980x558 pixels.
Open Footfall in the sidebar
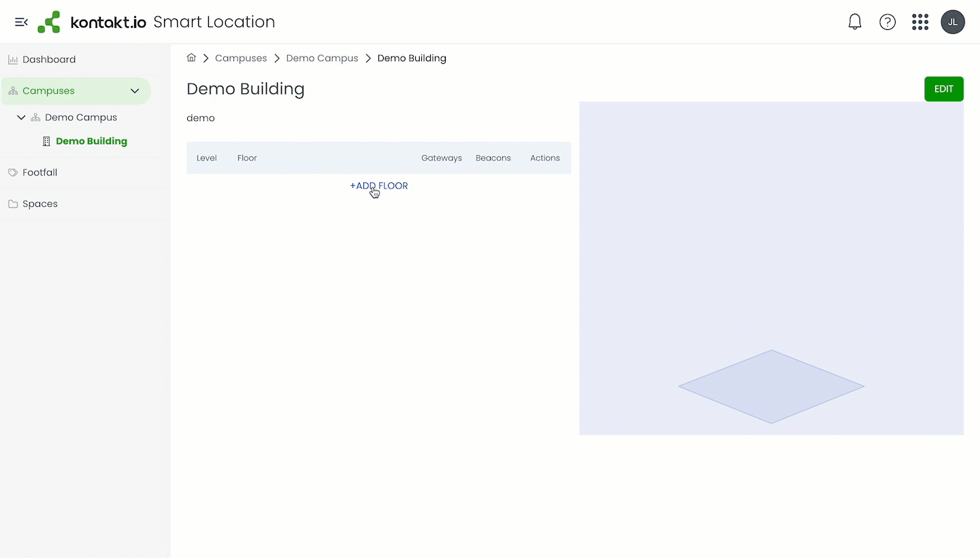tap(39, 172)
